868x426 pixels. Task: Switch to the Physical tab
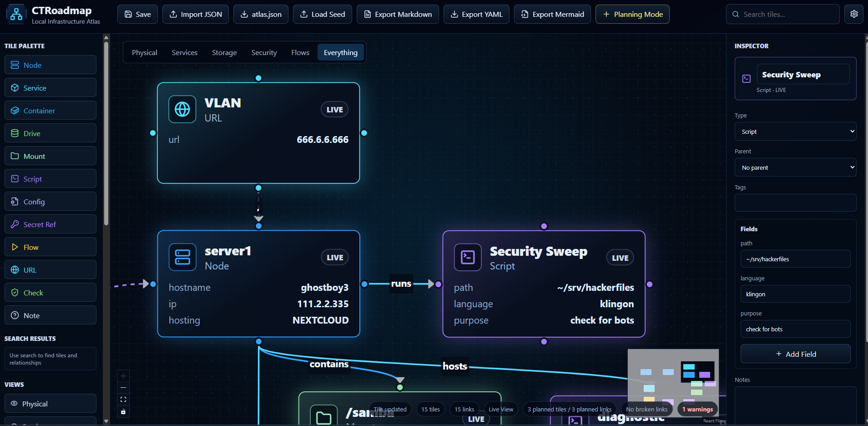tap(145, 53)
